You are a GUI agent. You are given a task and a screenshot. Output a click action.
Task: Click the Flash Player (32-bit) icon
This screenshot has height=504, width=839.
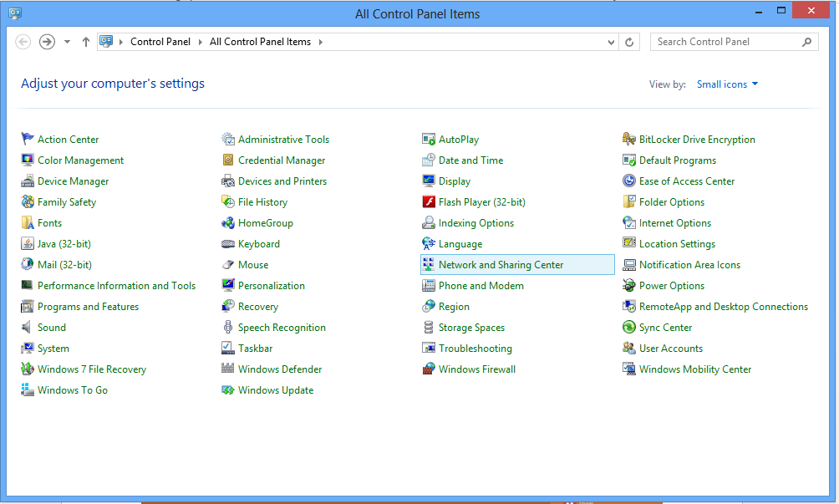(429, 201)
